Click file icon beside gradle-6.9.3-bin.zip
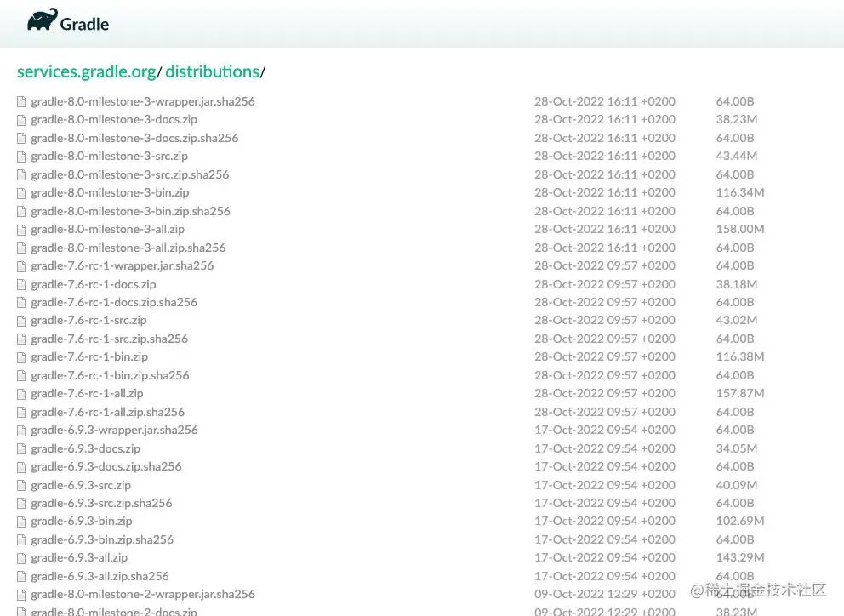Image resolution: width=844 pixels, height=616 pixels. pos(21,522)
